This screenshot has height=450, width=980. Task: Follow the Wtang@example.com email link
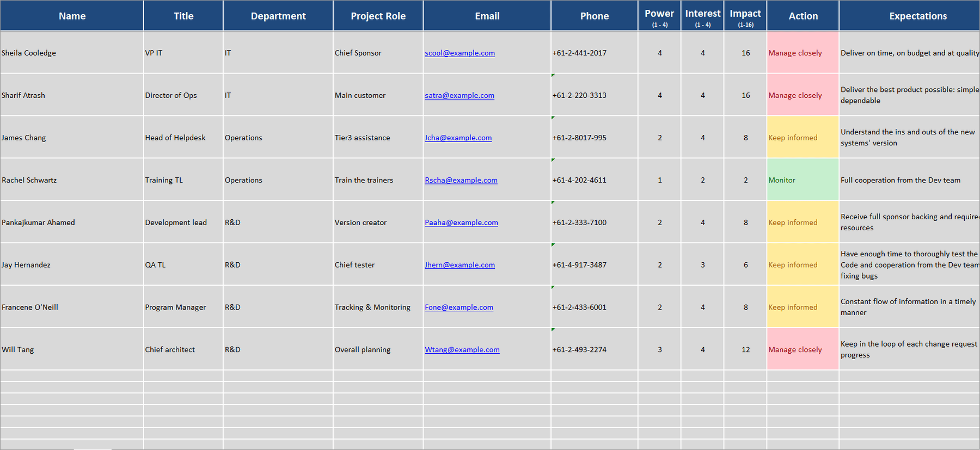click(462, 350)
